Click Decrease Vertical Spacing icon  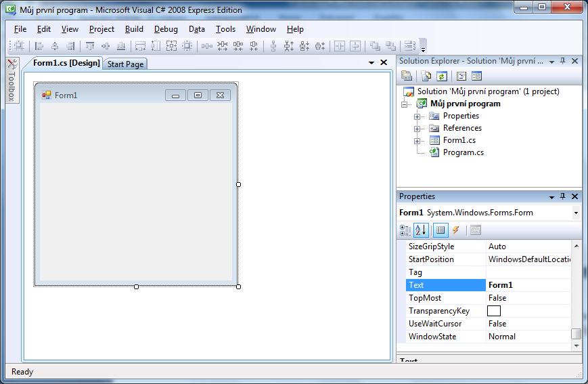pyautogui.click(x=304, y=46)
